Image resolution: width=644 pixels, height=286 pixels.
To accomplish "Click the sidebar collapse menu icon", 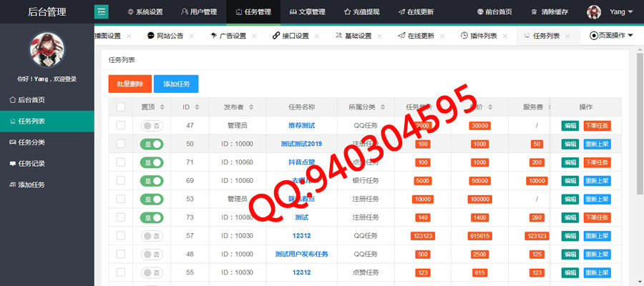I will coord(102,12).
